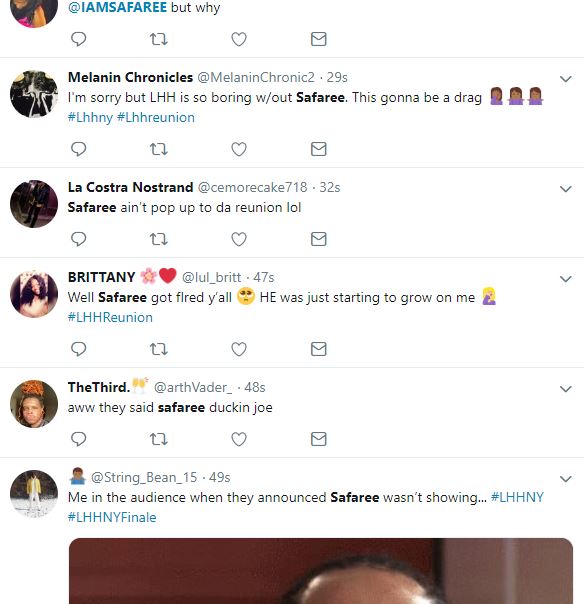This screenshot has height=604, width=584.
Task: Reply to La Costra Nostrand's reunion tweet
Action: pos(79,239)
